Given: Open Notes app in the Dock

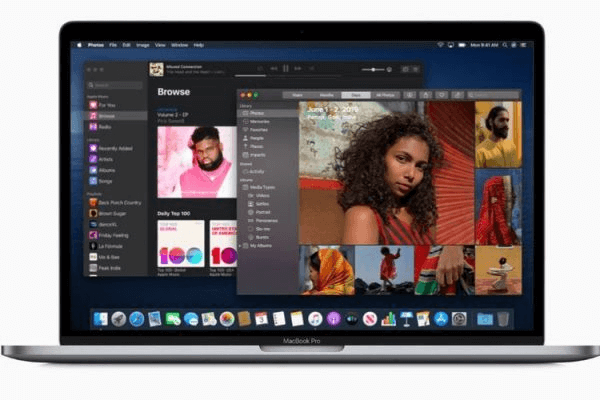Looking at the screenshot, I should (297, 319).
